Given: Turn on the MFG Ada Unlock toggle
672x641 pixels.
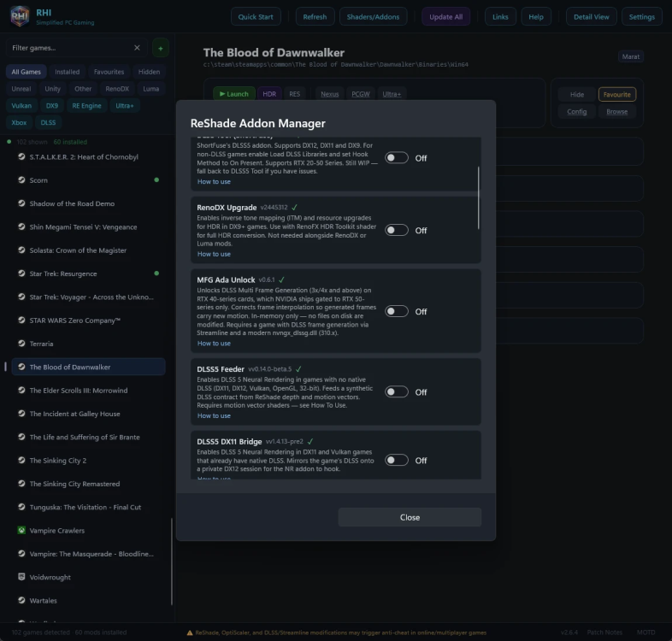Looking at the screenshot, I should (397, 311).
